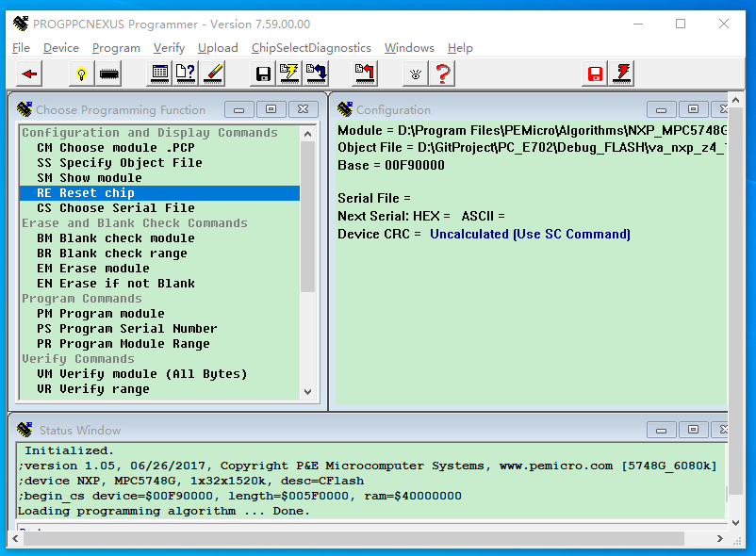Screen dimensions: 756x556
Task: Click the red back-arrow exit toolbar icon
Action: 27,73
